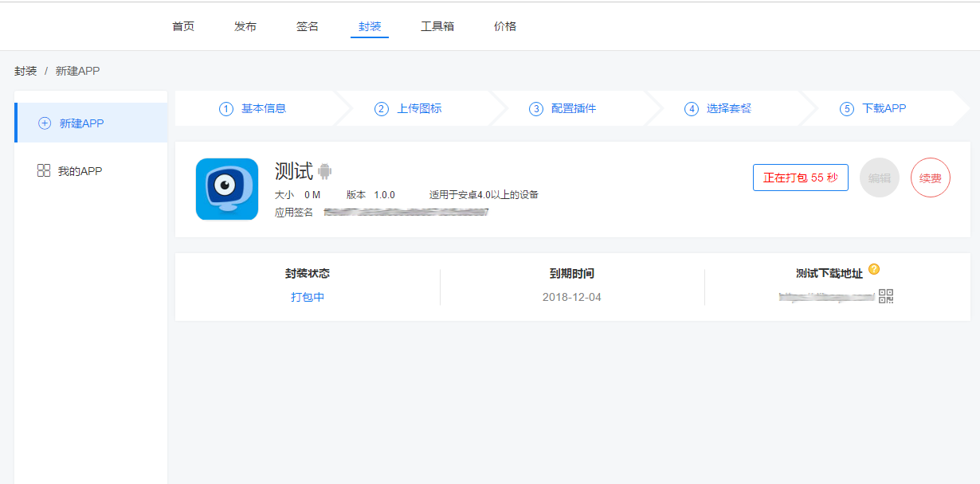The width and height of the screenshot is (980, 484).
Task: Click the blue 测试 app icon image
Action: [227, 189]
